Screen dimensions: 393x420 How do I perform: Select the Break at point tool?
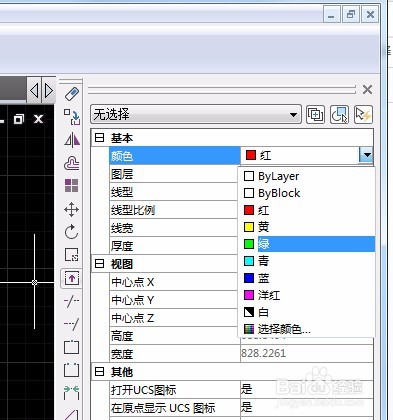point(72,347)
